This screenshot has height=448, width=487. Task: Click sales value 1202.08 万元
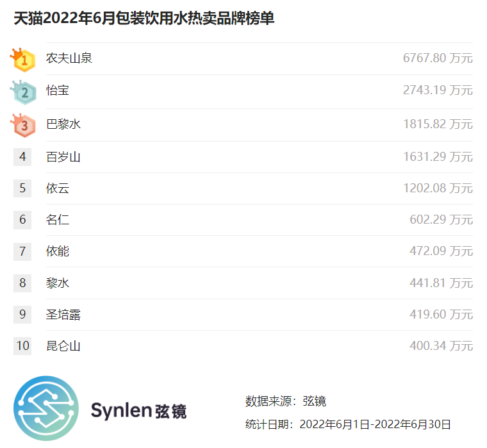[x=438, y=188]
